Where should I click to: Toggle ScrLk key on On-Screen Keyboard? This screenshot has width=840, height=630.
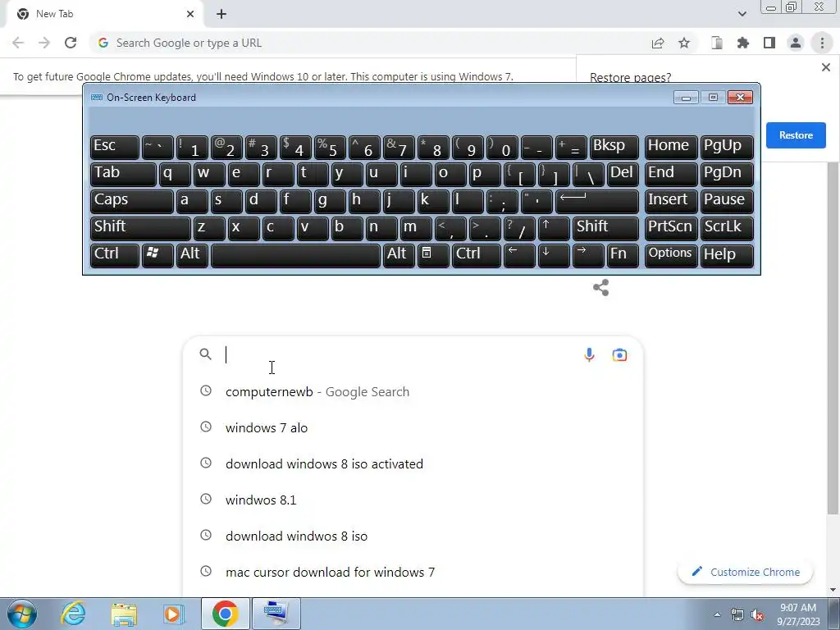[727, 228]
